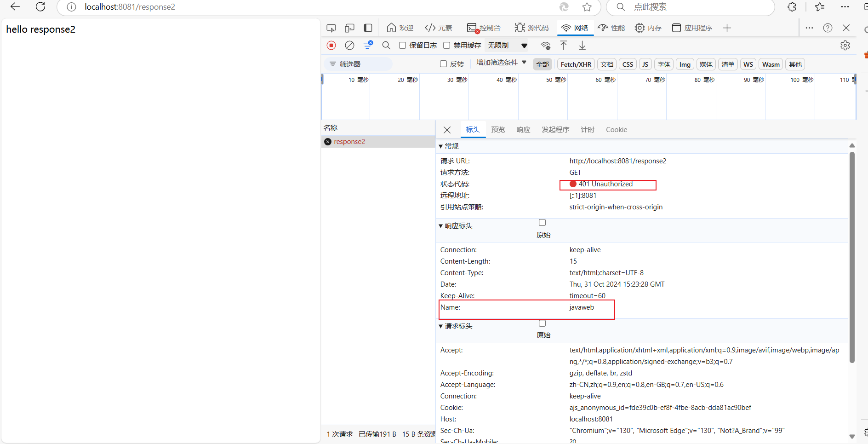
Task: Open network conditions icon
Action: pyautogui.click(x=546, y=46)
